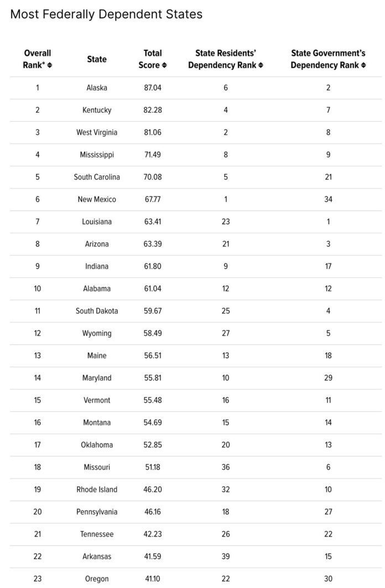
Task: Click Oregon in the last visible row
Action: pyautogui.click(x=97, y=579)
